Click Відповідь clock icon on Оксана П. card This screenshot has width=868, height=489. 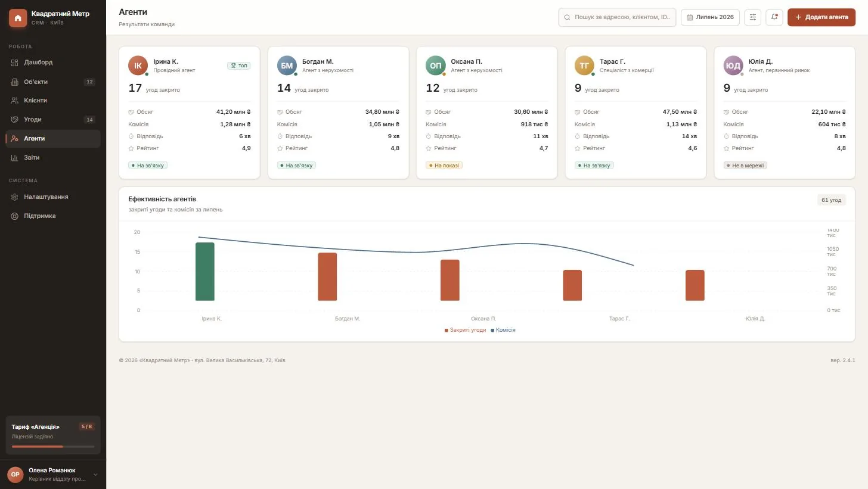point(429,136)
